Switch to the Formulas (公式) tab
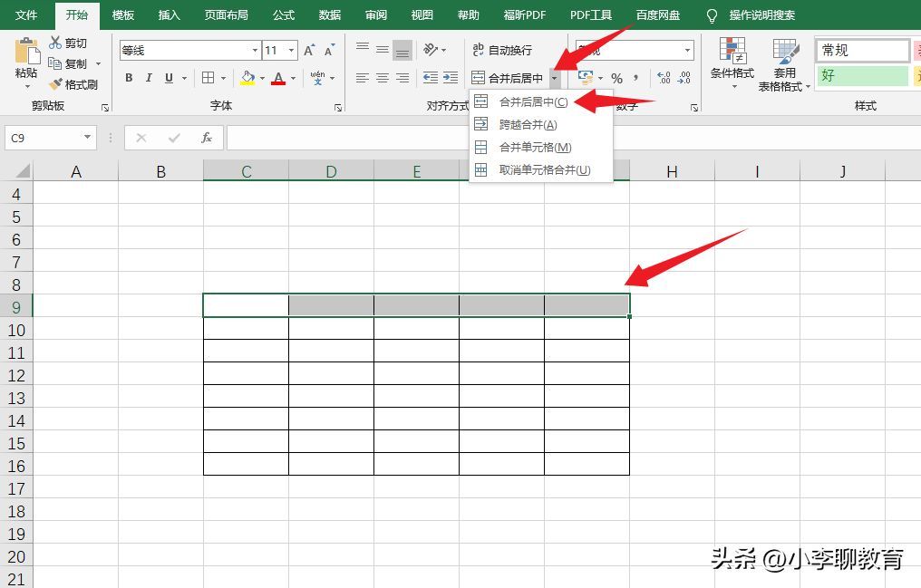Screen dimensions: 921x588 click(x=284, y=15)
